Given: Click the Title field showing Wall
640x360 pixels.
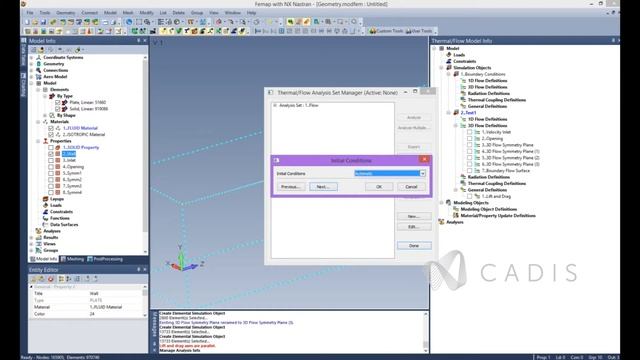Looking at the screenshot, I should pyautogui.click(x=116, y=293).
